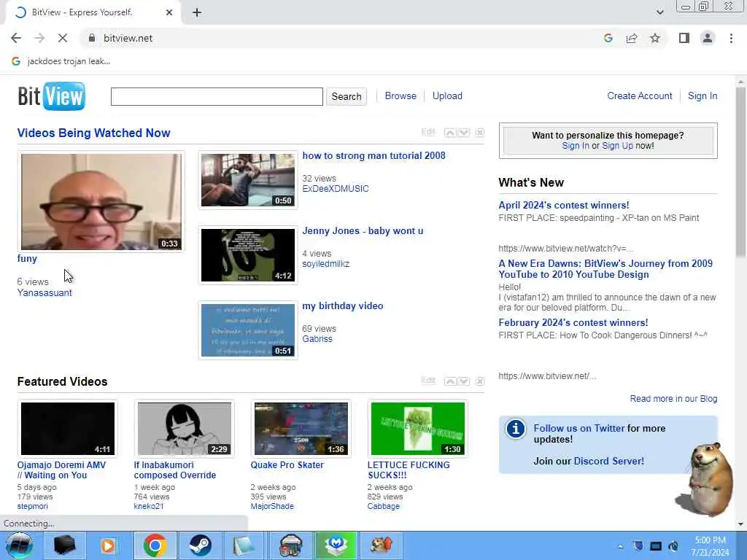Screen dimensions: 747x560
Task: Click If Inabakumori composed Override title
Action: (x=175, y=470)
